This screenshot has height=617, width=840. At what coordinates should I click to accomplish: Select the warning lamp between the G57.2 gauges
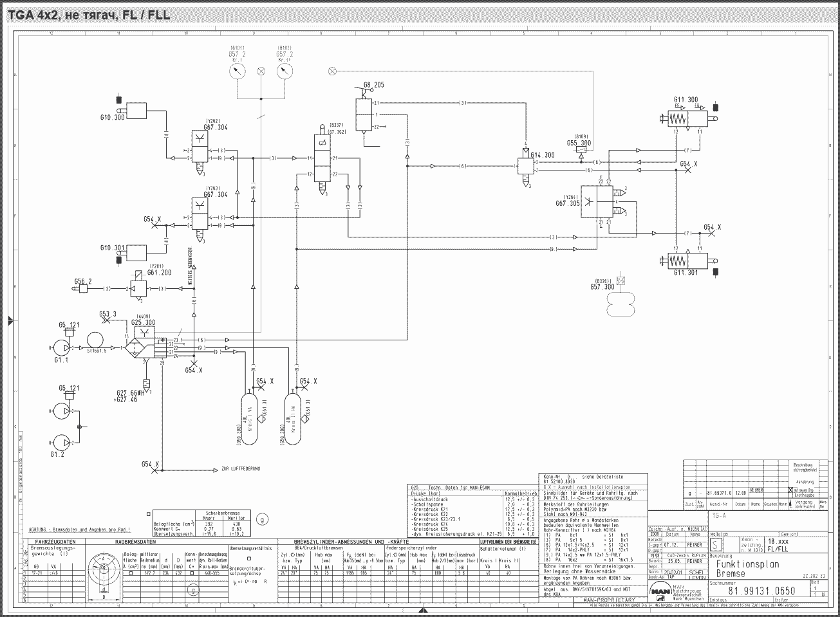click(x=261, y=71)
